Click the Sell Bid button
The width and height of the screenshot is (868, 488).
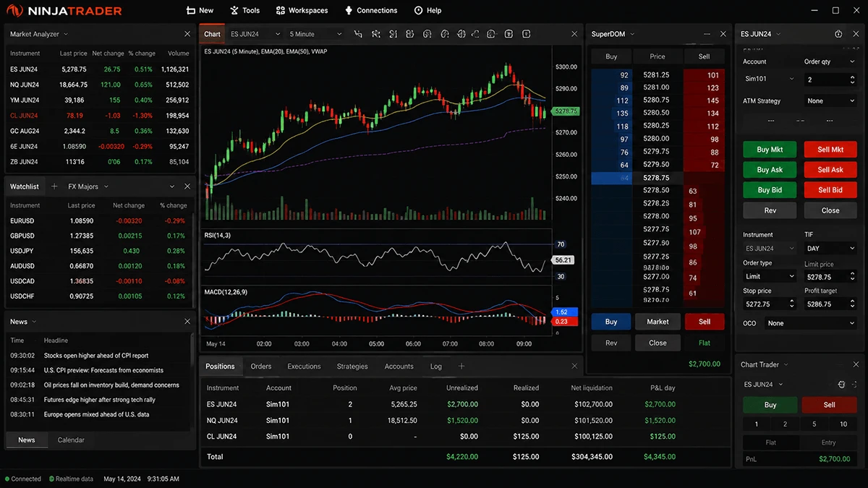(830, 190)
